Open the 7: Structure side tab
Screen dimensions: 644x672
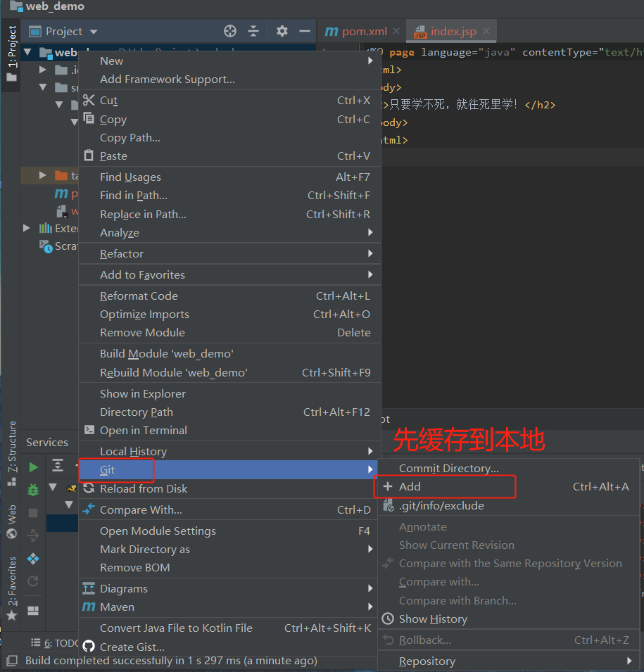12,453
